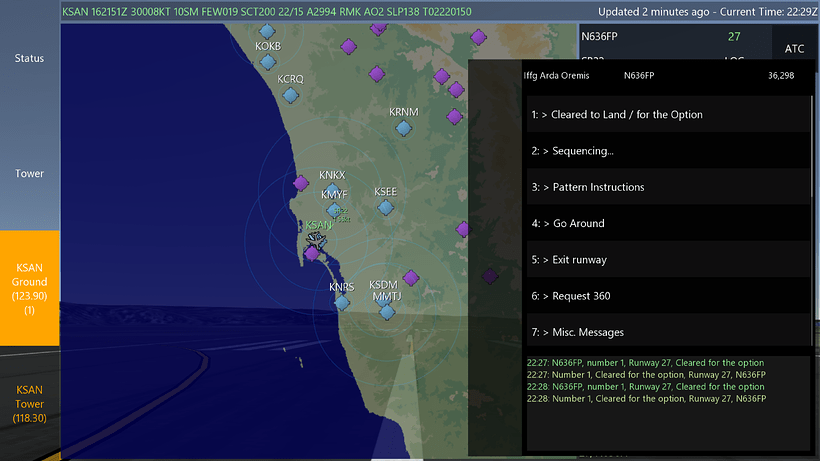820x461 pixels.
Task: Pick the KMYF airport diamond
Action: coord(334,210)
